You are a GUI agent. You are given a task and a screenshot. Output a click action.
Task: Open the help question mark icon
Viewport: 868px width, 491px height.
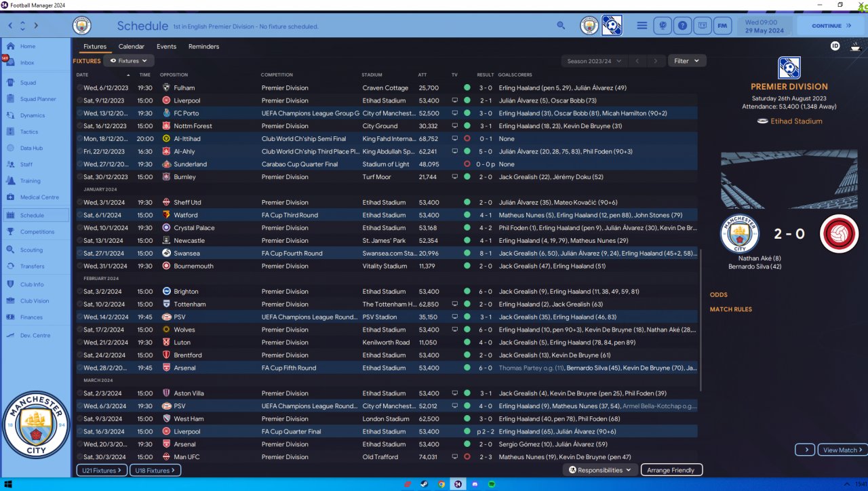pyautogui.click(x=683, y=26)
